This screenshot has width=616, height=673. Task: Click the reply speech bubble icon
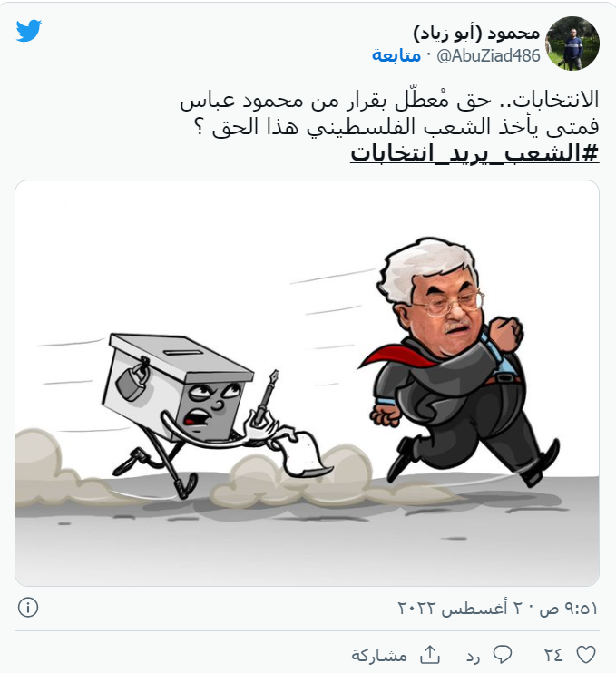(503, 655)
